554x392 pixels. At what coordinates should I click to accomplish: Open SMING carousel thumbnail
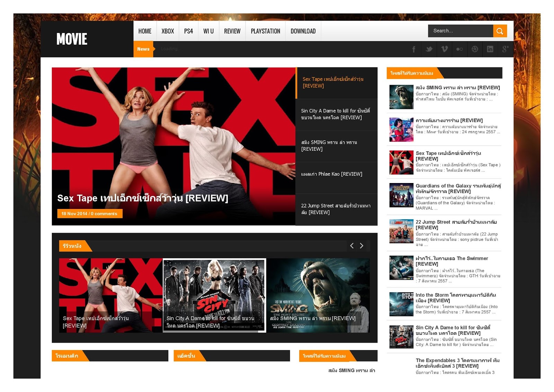click(x=318, y=295)
